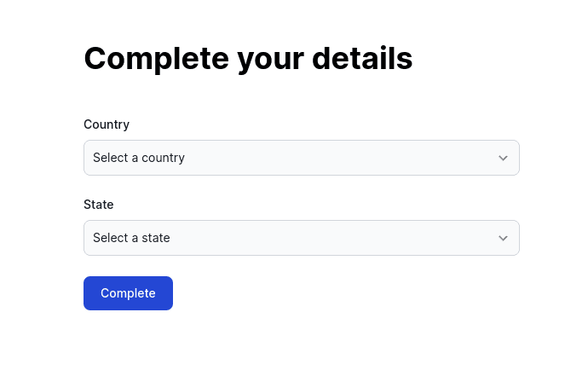The height and width of the screenshot is (370, 588).
Task: Click the "Select a state" placeholder text
Action: (x=131, y=238)
